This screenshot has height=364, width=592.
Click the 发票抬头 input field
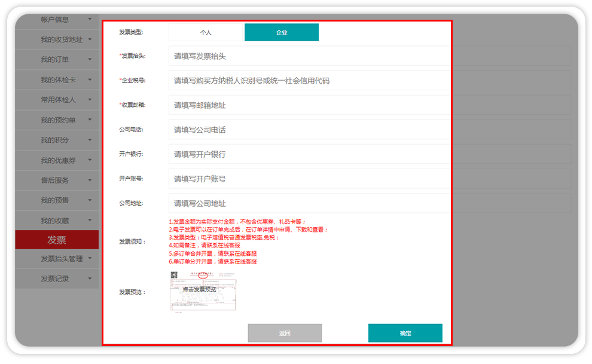[309, 56]
